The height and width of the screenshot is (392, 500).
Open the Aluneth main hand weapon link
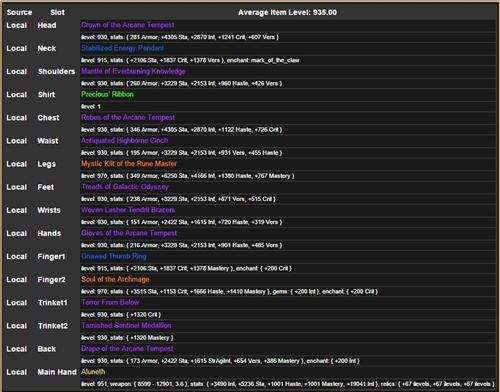click(x=93, y=372)
